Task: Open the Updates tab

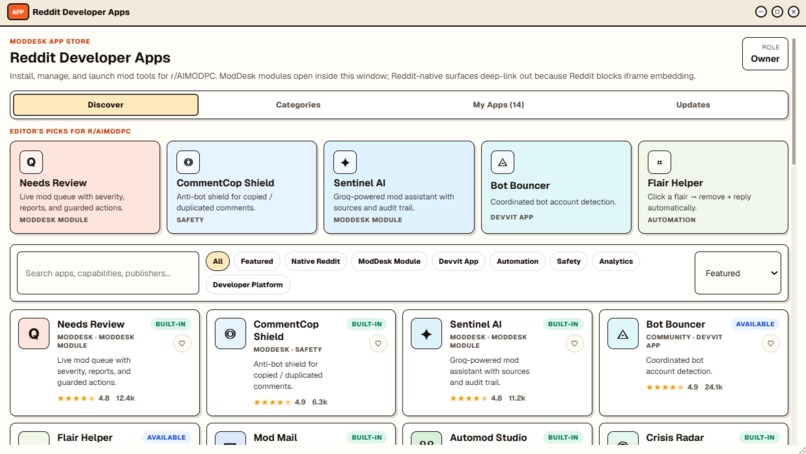Action: pyautogui.click(x=693, y=104)
